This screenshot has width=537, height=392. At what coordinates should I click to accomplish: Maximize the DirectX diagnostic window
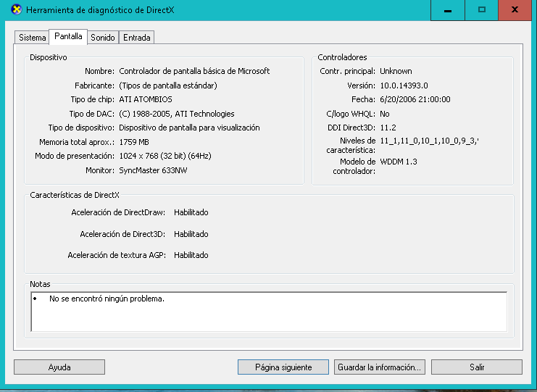tap(481, 10)
